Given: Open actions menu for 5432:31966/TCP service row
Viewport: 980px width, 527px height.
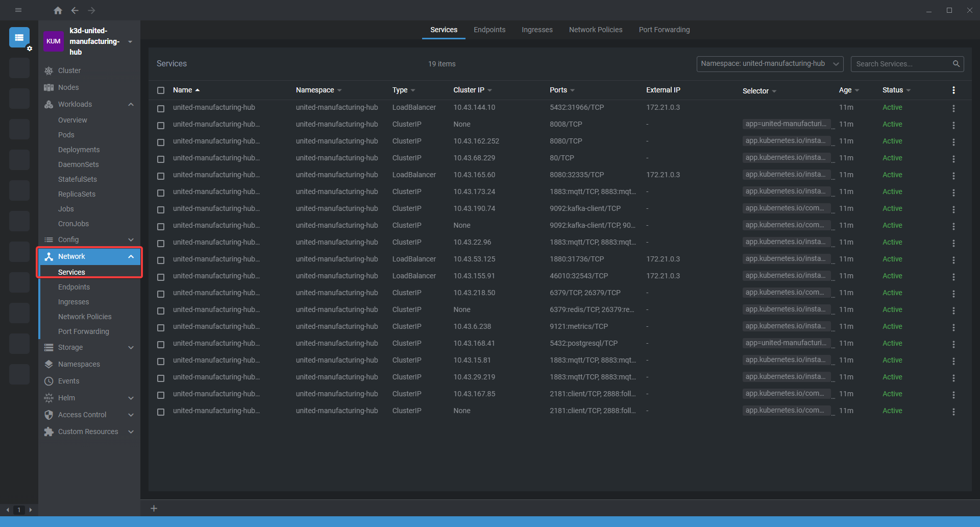Looking at the screenshot, I should [953, 108].
